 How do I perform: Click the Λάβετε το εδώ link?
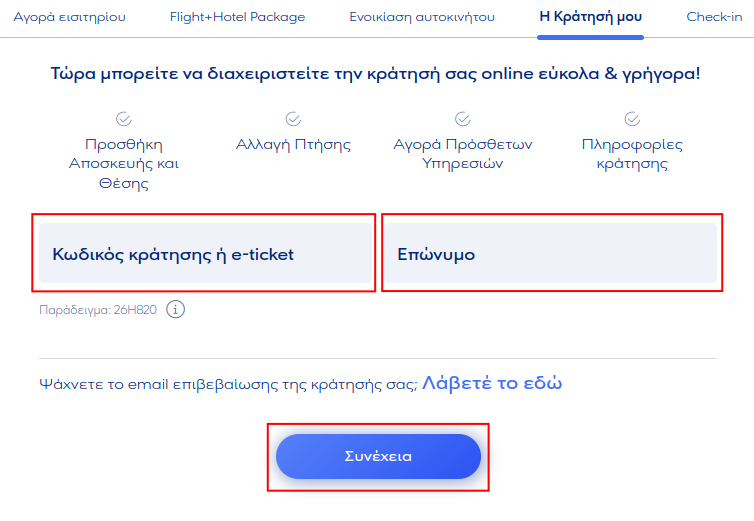pos(492,383)
